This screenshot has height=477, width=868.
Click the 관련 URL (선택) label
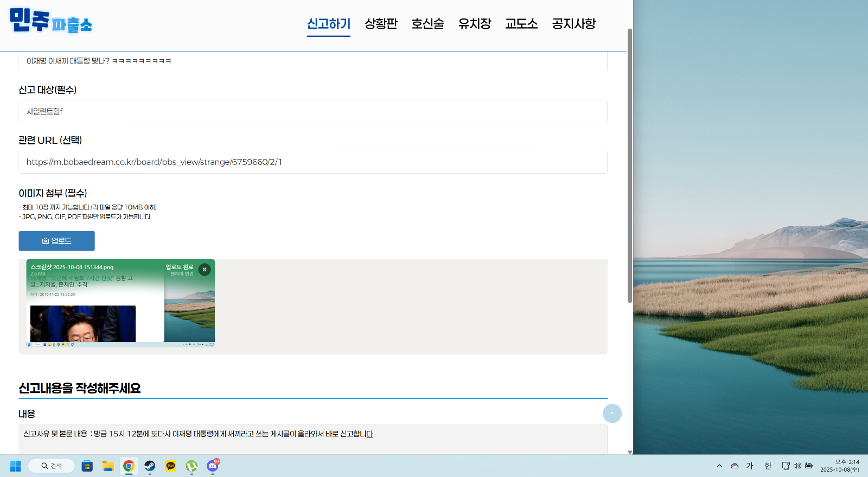tap(50, 140)
